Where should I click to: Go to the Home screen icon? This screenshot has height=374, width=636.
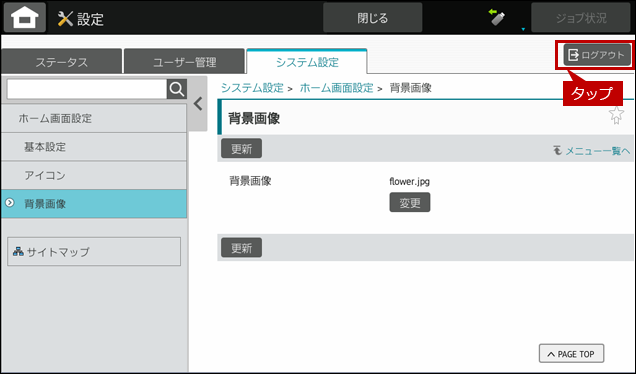tap(25, 17)
